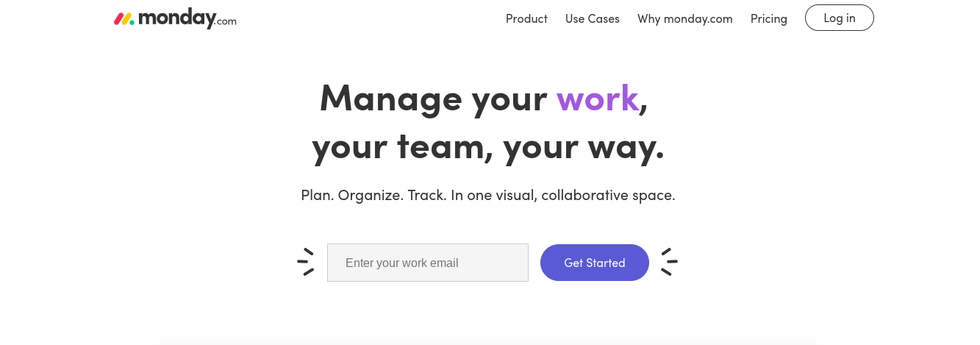Open the Use Cases menu

[592, 18]
